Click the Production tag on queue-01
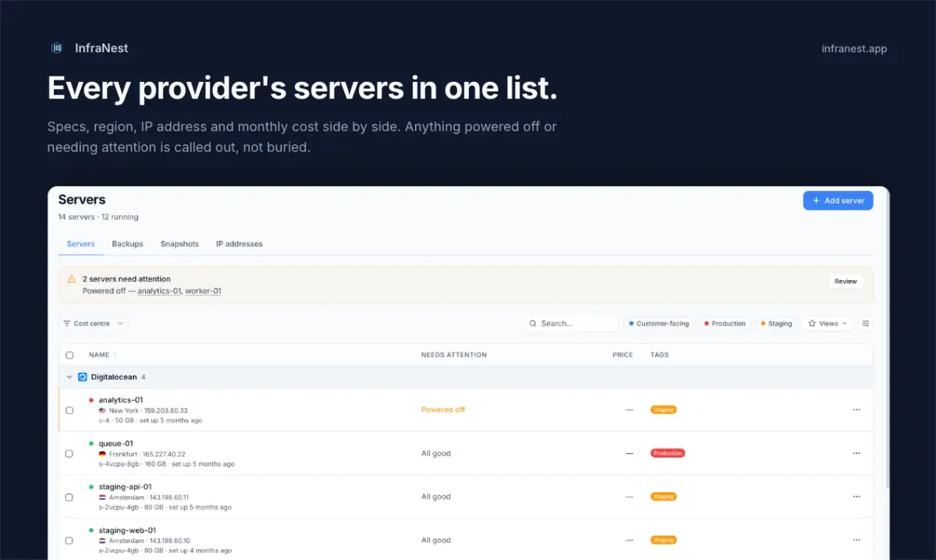The image size is (936, 560). tap(668, 453)
